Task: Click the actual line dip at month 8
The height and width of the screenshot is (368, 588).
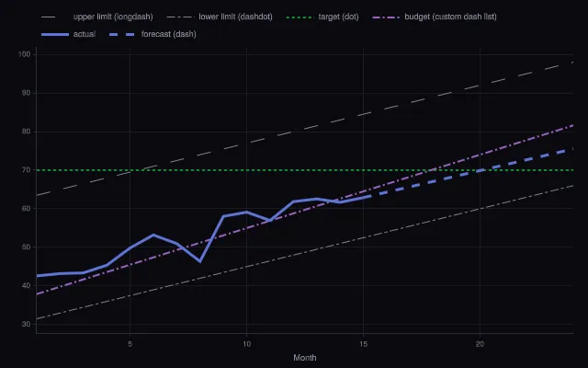Action: coord(200,261)
